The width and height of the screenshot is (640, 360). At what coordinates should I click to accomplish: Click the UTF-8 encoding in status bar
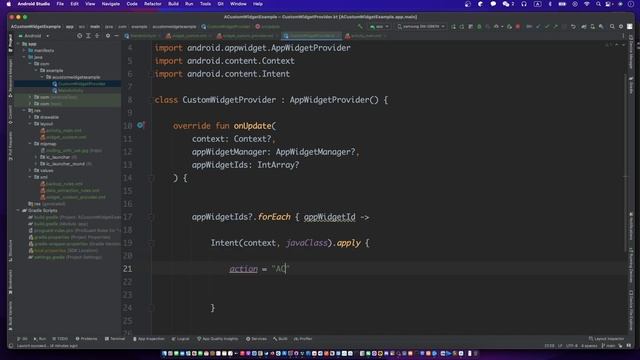pos(572,346)
